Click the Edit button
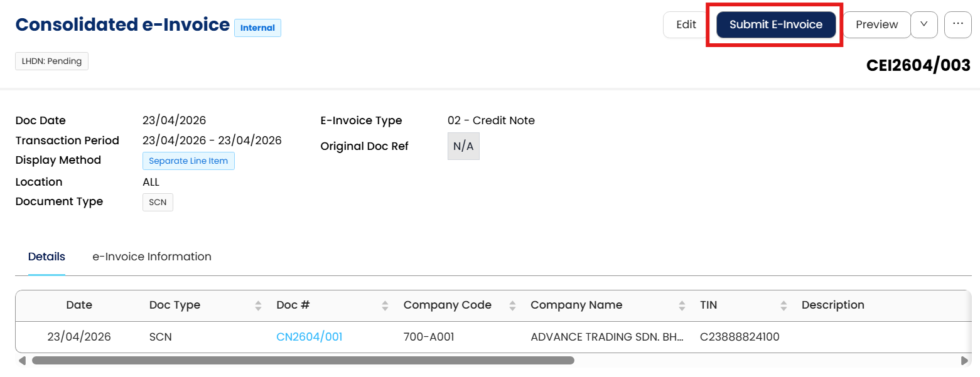The image size is (980, 377). coord(686,24)
